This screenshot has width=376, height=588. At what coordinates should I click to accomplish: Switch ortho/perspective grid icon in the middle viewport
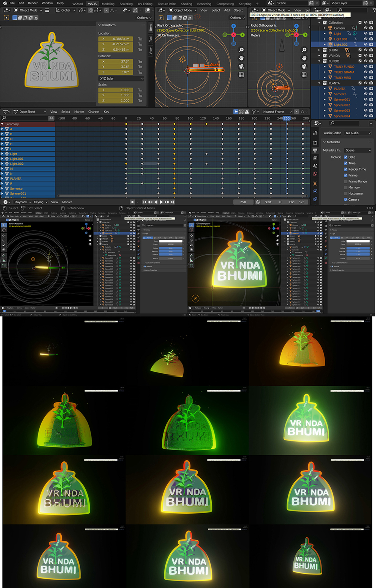(x=241, y=75)
